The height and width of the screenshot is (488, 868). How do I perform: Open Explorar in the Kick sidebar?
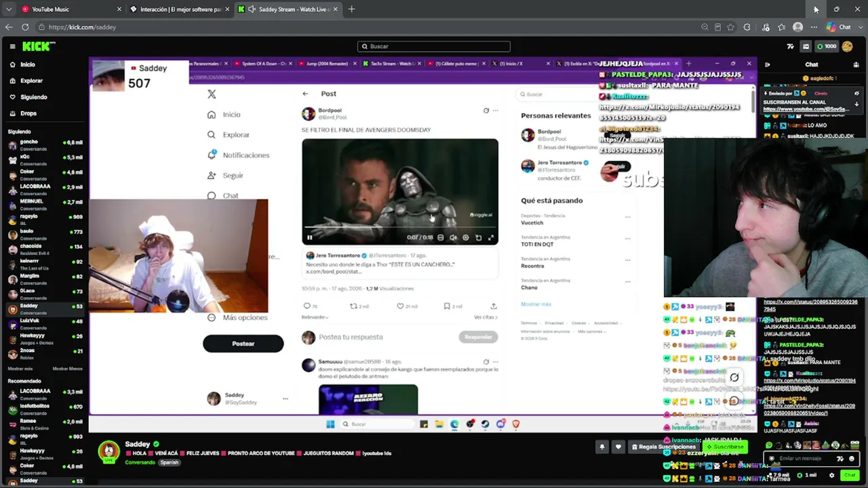26,81
